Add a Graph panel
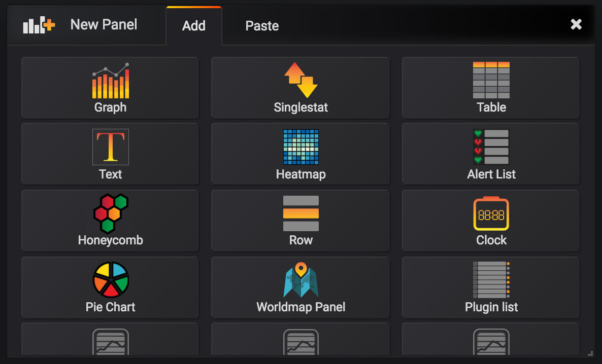This screenshot has height=364, width=602. 110,88
